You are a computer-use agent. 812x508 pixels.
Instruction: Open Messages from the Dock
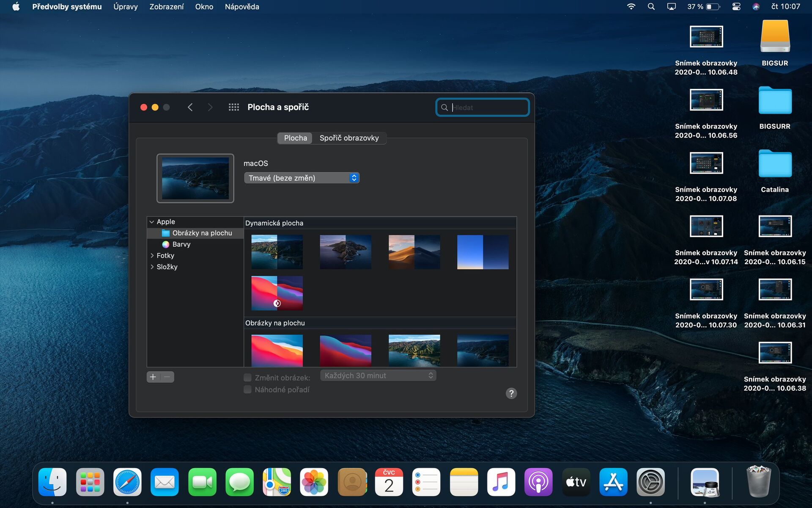(x=239, y=482)
